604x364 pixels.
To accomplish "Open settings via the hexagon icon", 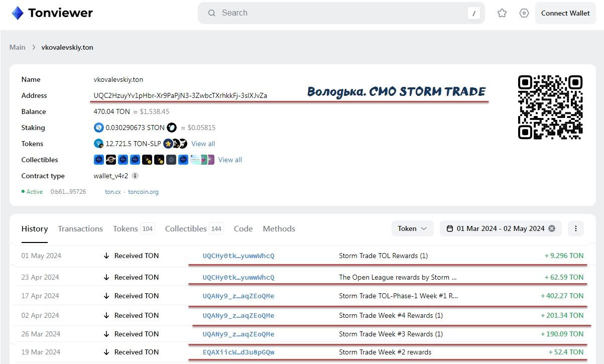I will tap(524, 13).
